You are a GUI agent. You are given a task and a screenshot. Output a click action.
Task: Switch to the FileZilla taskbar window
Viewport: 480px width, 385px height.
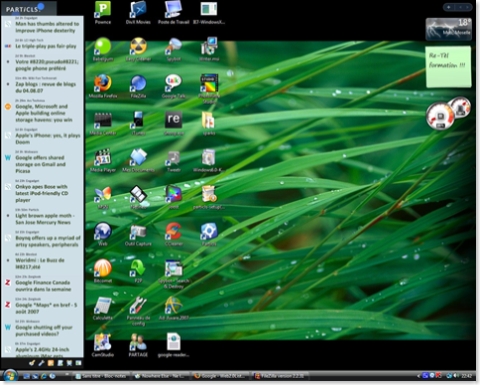pyautogui.click(x=279, y=376)
